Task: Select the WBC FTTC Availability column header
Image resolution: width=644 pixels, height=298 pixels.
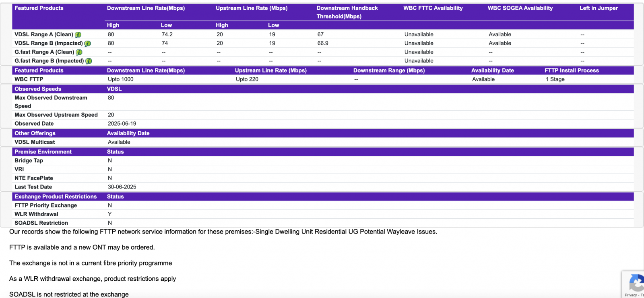Action: click(433, 8)
